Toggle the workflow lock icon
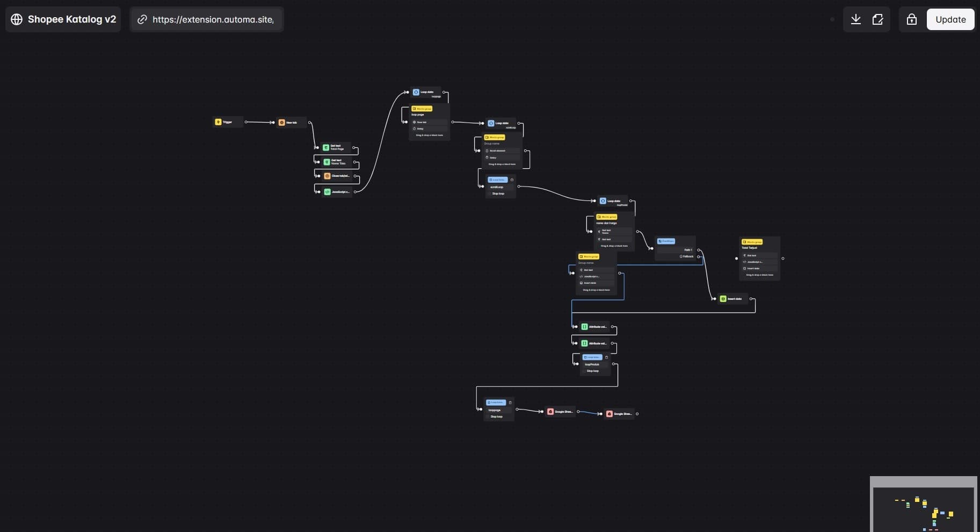 point(912,19)
